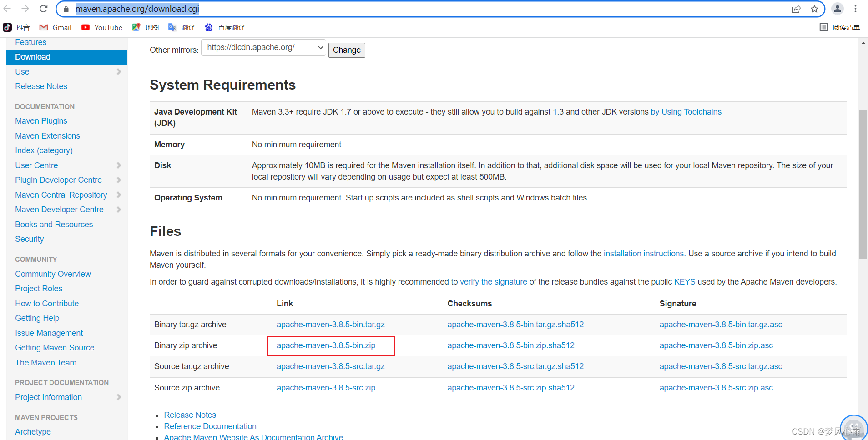The height and width of the screenshot is (440, 868).
Task: Open apache-maven-3.8.5-bin.tar.gz.asc signature
Action: pos(721,325)
